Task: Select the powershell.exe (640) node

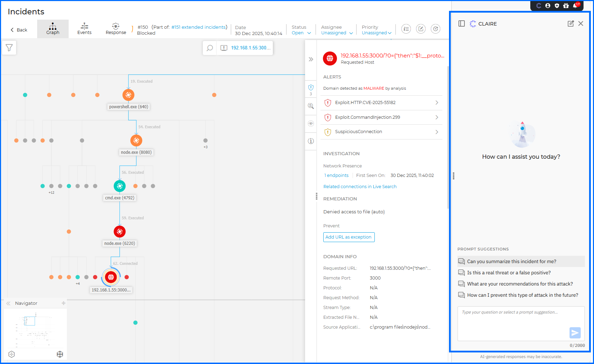Action: click(x=129, y=95)
